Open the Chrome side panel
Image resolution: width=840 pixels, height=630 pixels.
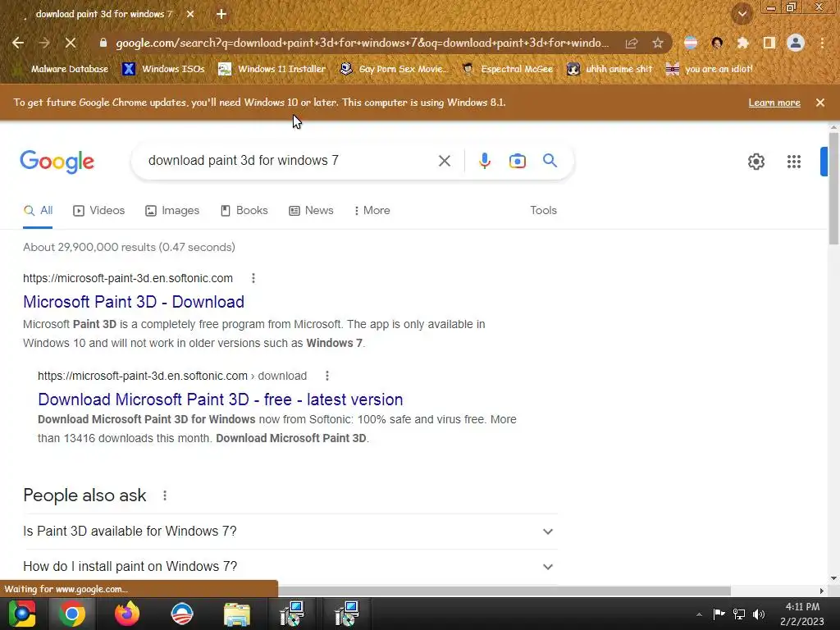pos(769,43)
